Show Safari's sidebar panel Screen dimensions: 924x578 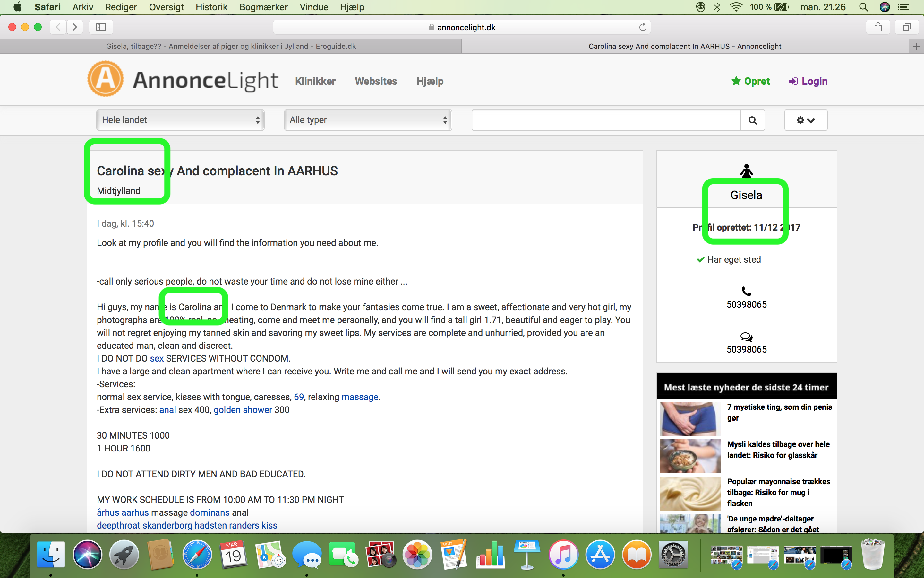(101, 27)
